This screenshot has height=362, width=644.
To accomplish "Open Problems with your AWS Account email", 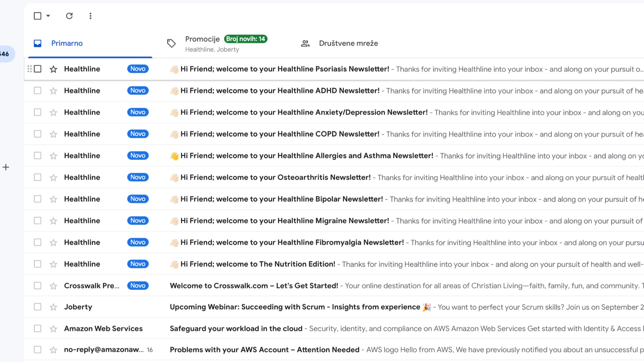I will (334, 349).
